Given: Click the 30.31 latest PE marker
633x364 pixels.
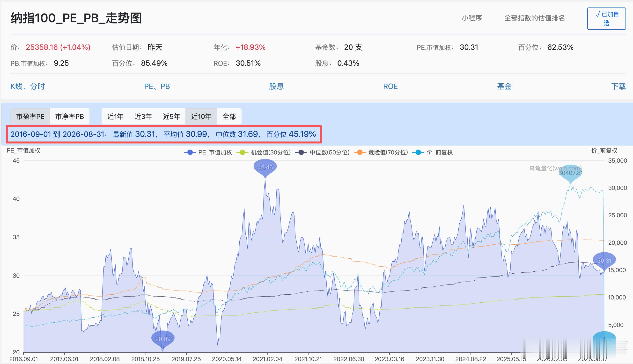Looking at the screenshot, I should (x=604, y=261).
